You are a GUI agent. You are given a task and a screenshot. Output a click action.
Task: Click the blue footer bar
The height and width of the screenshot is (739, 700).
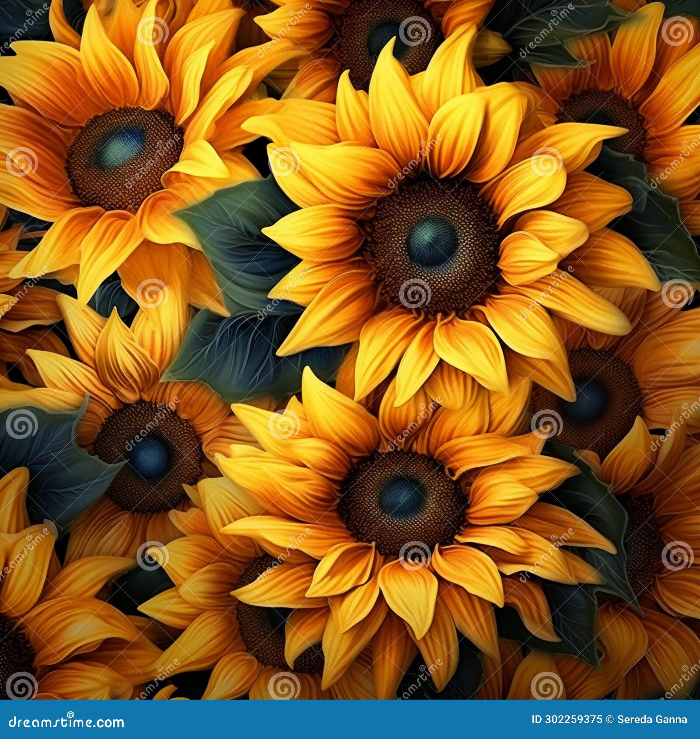(x=350, y=719)
